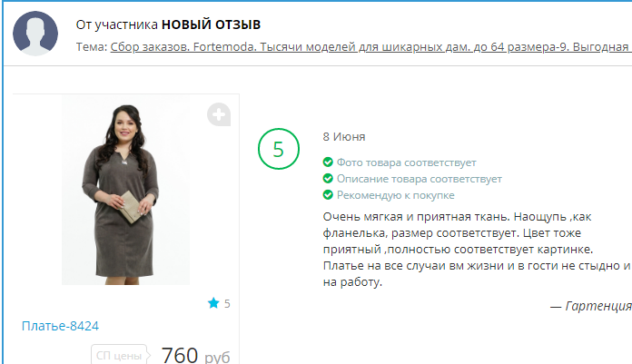
Task: Open the Сбор заказов Fortemoda topic link
Action: tap(370, 47)
